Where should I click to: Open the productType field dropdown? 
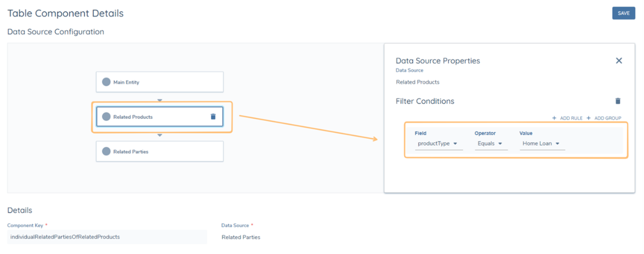(438, 144)
